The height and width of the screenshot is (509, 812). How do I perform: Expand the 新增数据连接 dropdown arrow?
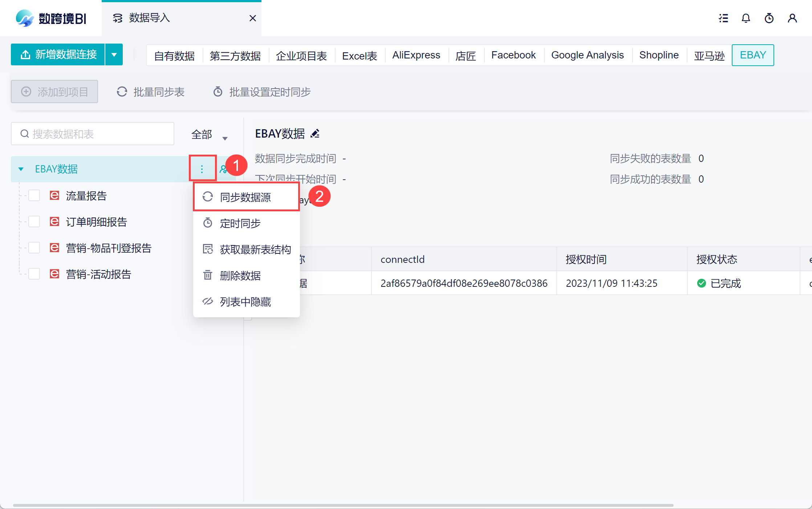point(114,55)
